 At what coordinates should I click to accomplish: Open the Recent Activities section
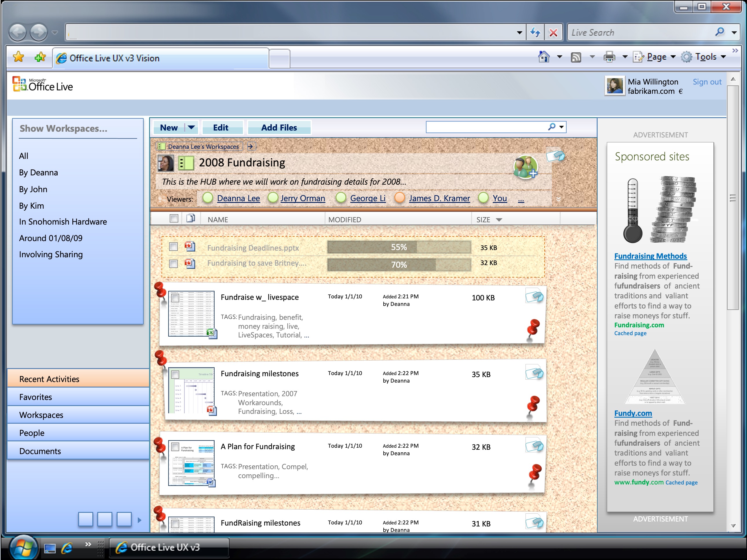click(78, 379)
